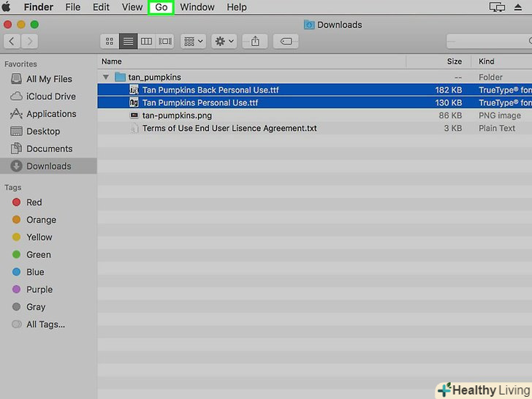Open the Action gear dropdown
Viewport: 532px width, 399px height.
point(224,42)
